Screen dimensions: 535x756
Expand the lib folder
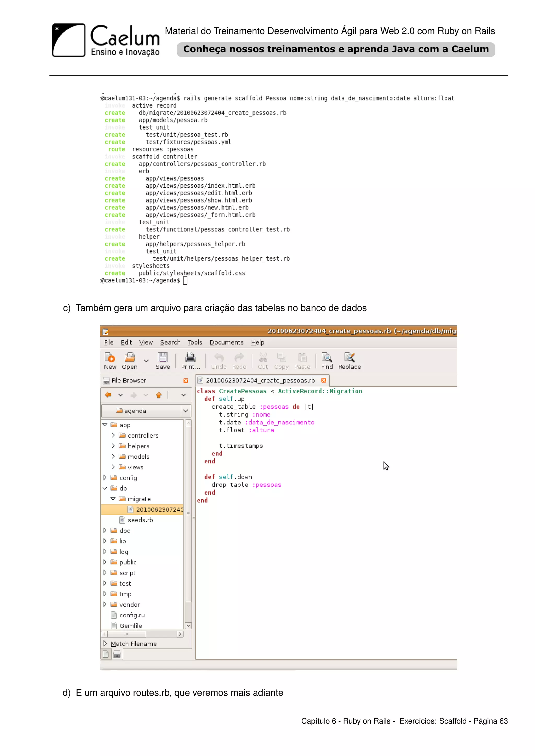[x=105, y=541]
